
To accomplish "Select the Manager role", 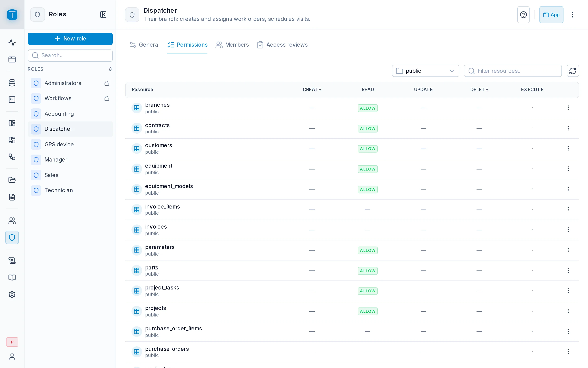I will click(x=70, y=160).
